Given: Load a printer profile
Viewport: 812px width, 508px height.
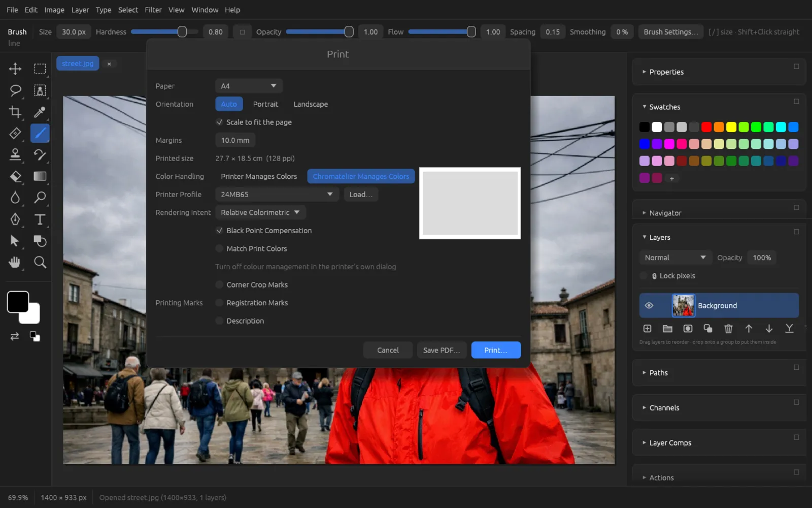Looking at the screenshot, I should (x=361, y=195).
